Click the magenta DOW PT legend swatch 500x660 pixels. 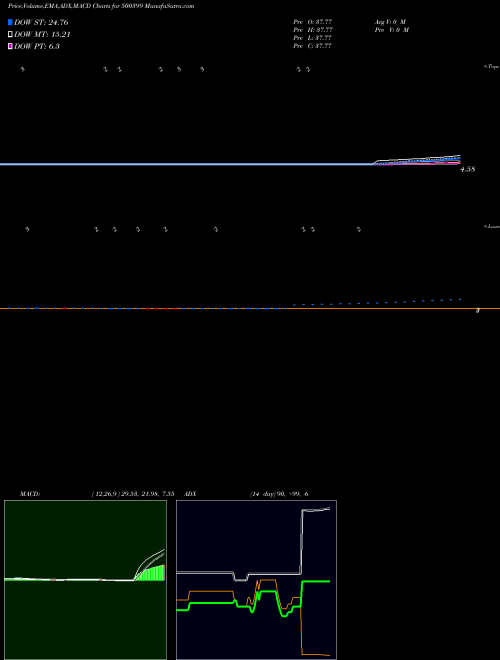(x=10, y=46)
